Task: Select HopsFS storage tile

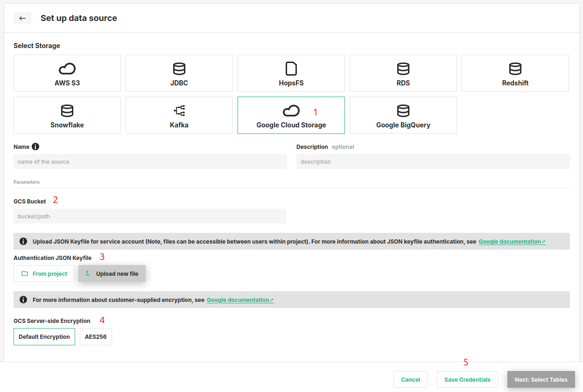Action: [291, 73]
